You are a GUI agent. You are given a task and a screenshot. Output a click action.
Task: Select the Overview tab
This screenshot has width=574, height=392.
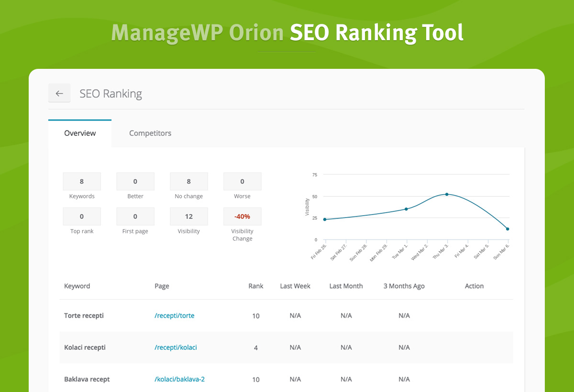(x=80, y=133)
